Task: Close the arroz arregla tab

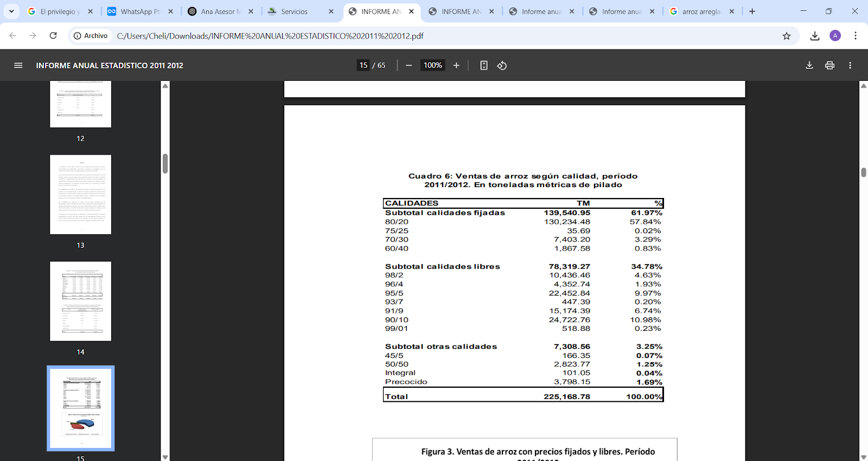Action: [732, 11]
